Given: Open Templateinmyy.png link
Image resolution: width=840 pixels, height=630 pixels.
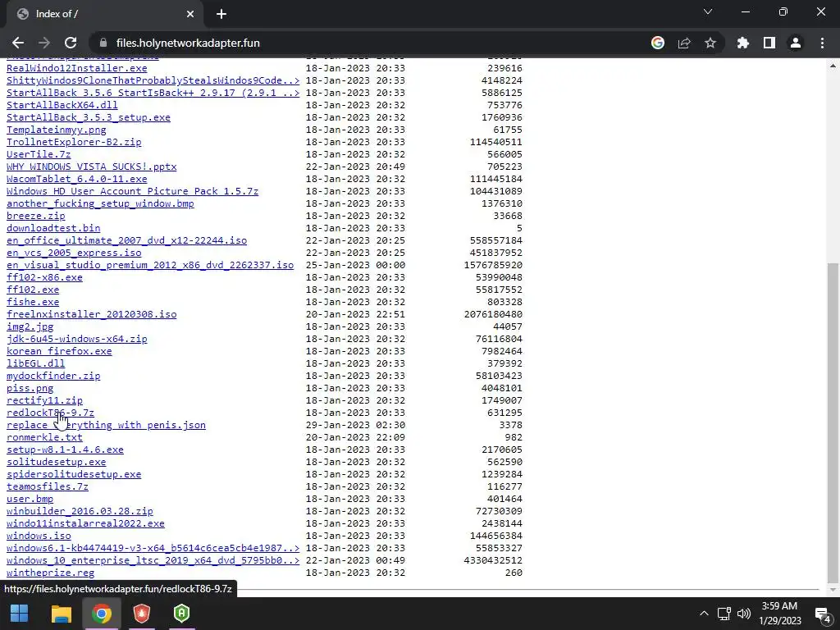Looking at the screenshot, I should 57,130.
